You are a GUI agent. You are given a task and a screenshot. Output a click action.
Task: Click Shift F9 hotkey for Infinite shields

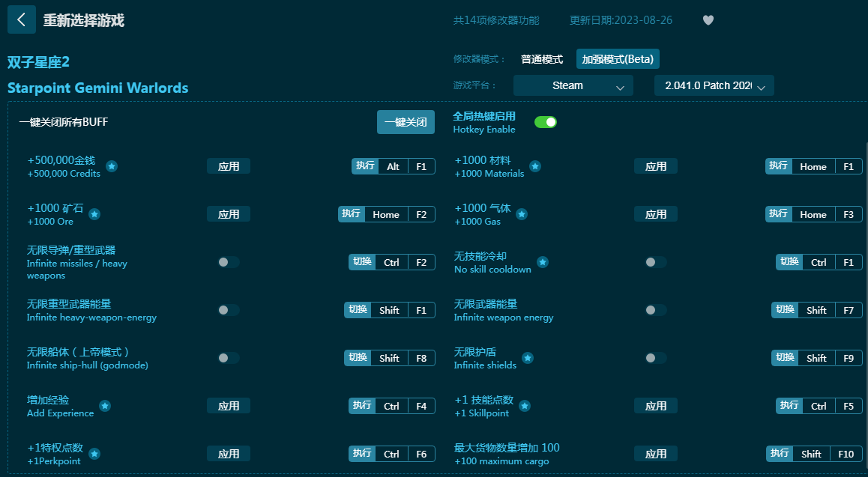coord(817,358)
